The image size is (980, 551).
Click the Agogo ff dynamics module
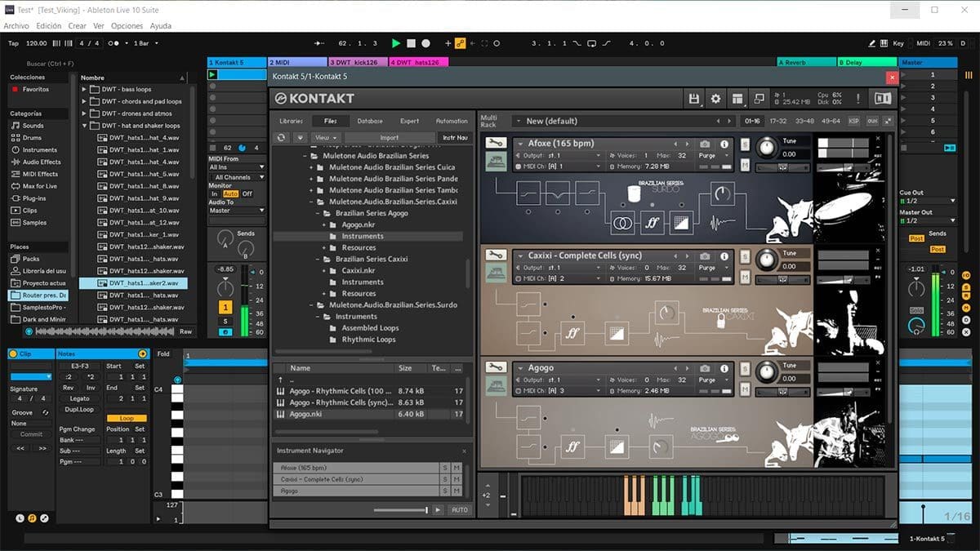pyautogui.click(x=572, y=446)
